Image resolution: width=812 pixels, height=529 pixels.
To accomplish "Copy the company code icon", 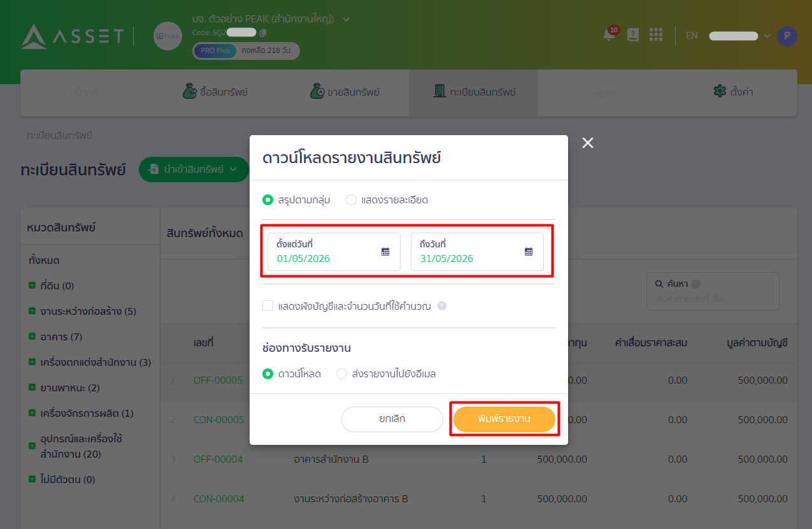I will point(263,33).
